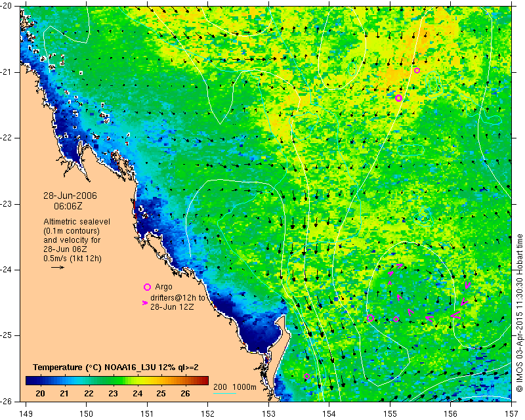Click longitude axis label 150
Screen dimensions: 525x420
(86, 414)
